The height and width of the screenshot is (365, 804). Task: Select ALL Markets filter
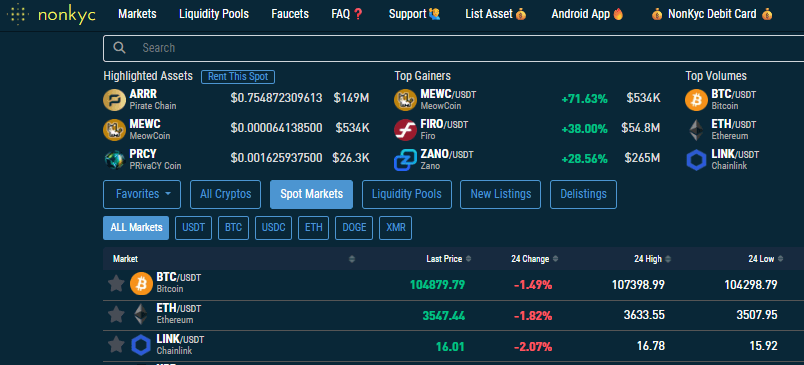click(136, 228)
